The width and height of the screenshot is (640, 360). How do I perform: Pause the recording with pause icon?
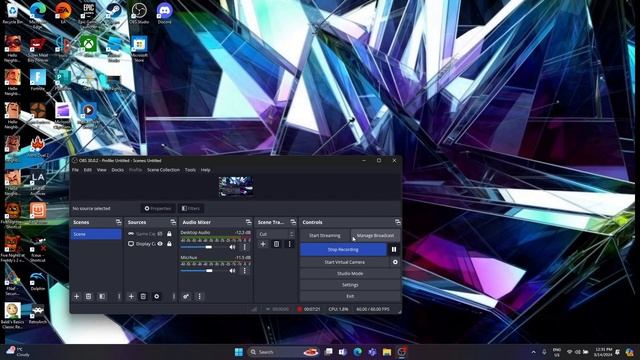394,249
